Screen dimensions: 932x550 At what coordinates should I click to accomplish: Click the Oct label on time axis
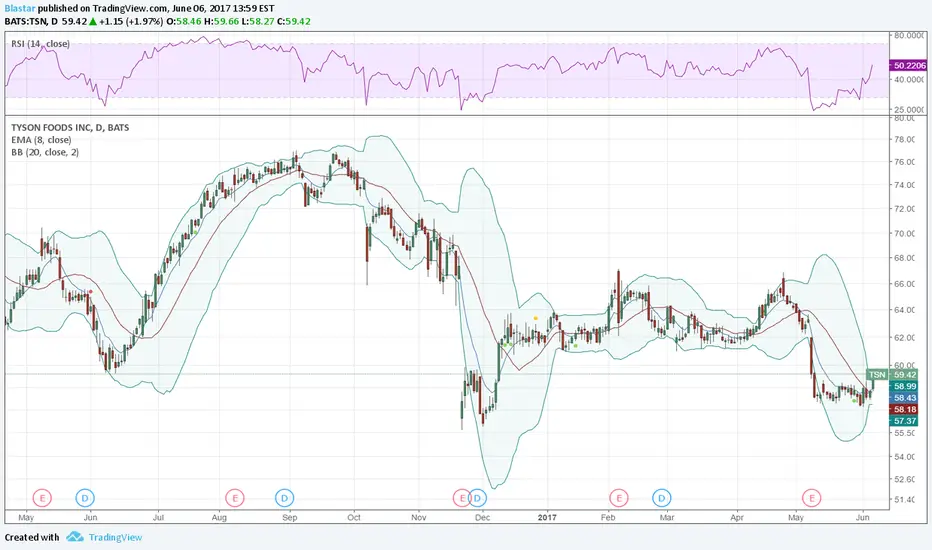[354, 517]
